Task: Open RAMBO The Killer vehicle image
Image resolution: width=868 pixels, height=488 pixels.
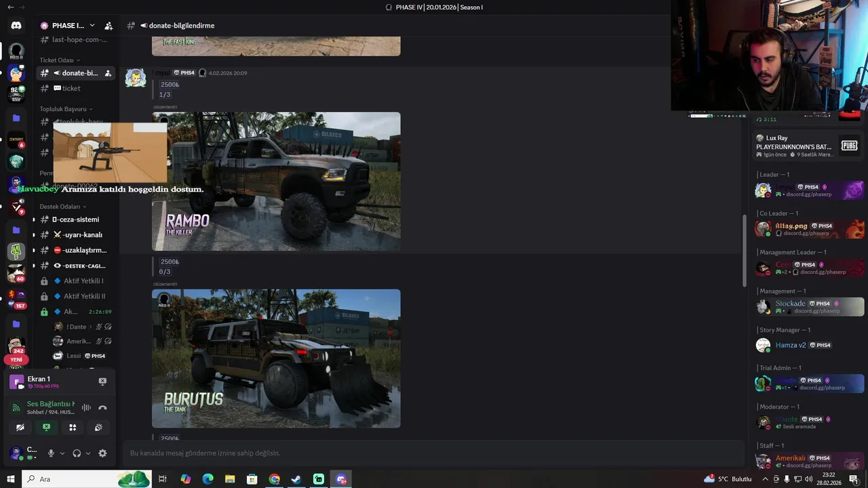Action: (x=276, y=182)
